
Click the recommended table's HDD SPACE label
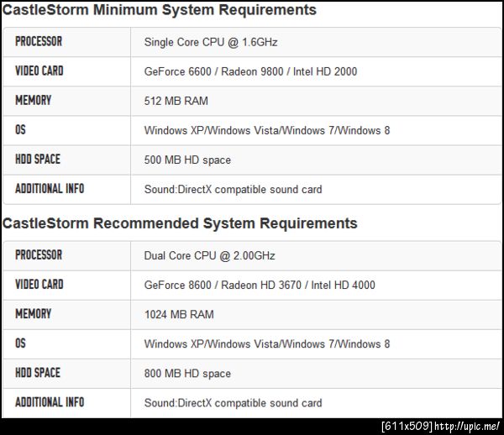(38, 373)
